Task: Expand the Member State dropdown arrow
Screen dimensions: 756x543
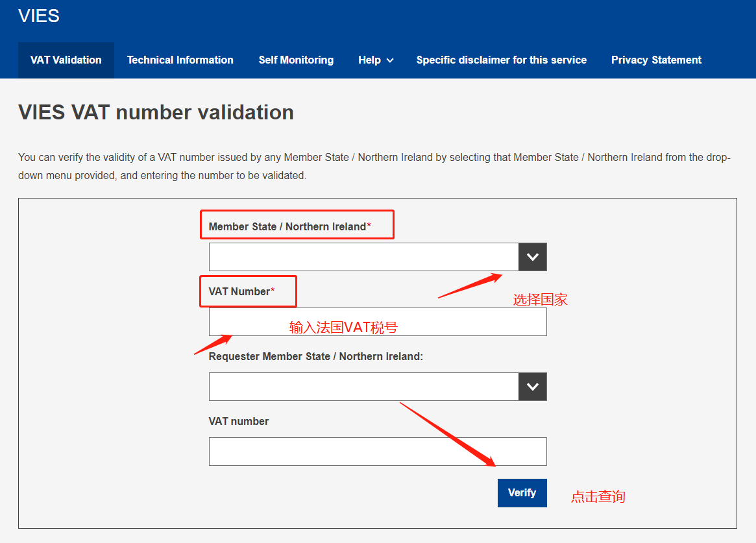Action: point(533,257)
